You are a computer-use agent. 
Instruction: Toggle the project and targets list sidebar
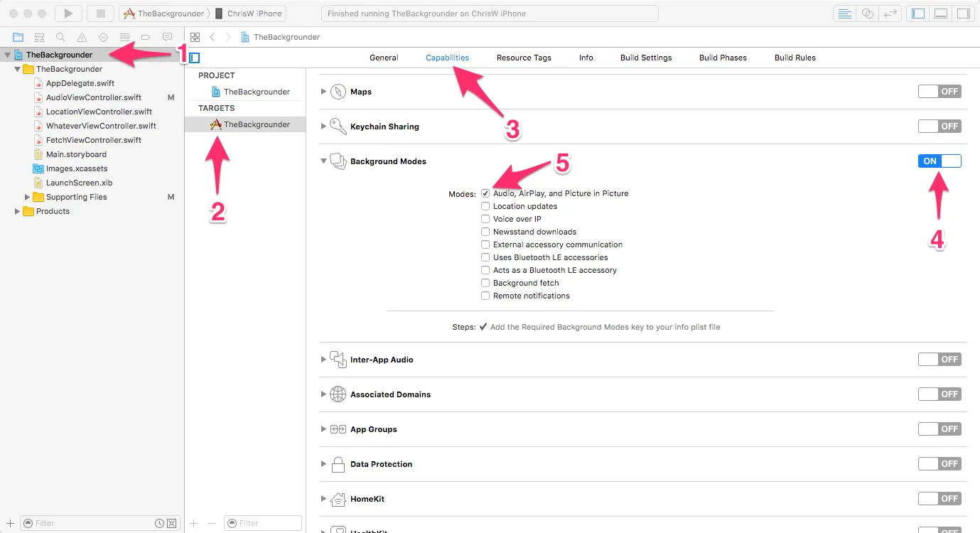(x=195, y=58)
